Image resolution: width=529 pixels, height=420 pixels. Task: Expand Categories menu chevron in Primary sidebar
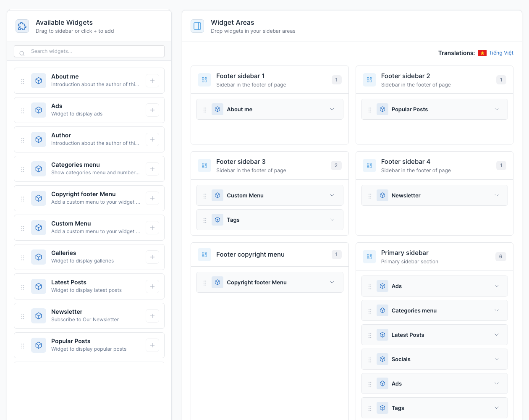(x=497, y=310)
